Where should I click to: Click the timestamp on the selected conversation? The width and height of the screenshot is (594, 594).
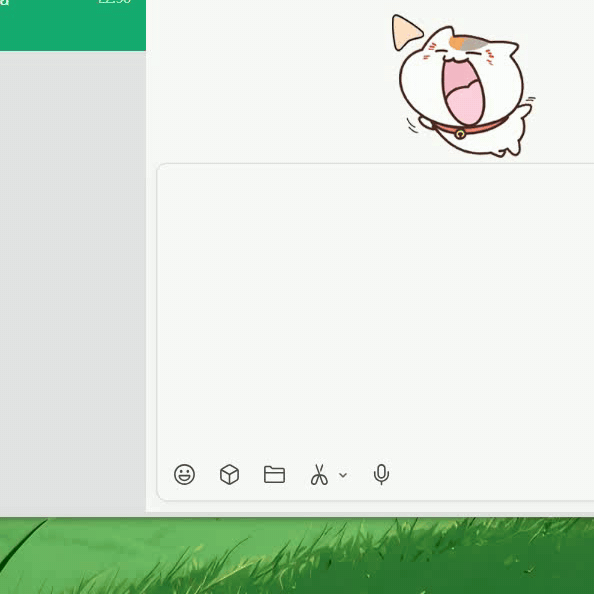pyautogui.click(x=114, y=2)
